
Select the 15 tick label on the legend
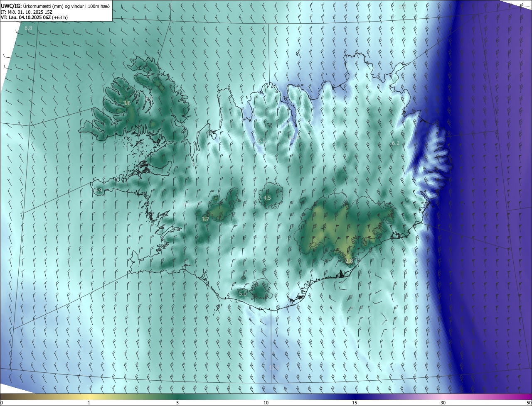[355, 403]
